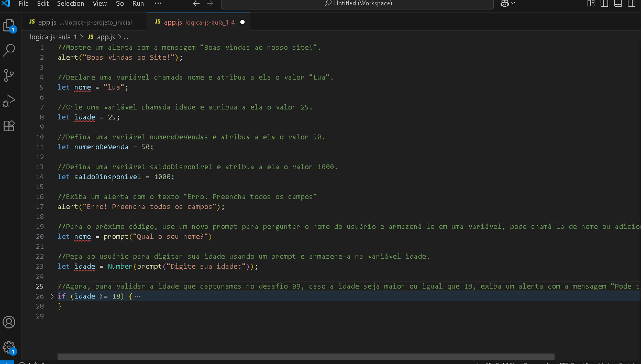Screen dimensions: 641x364
Task: Click the comment on line 1 about Boas vindas
Action: click(190, 48)
